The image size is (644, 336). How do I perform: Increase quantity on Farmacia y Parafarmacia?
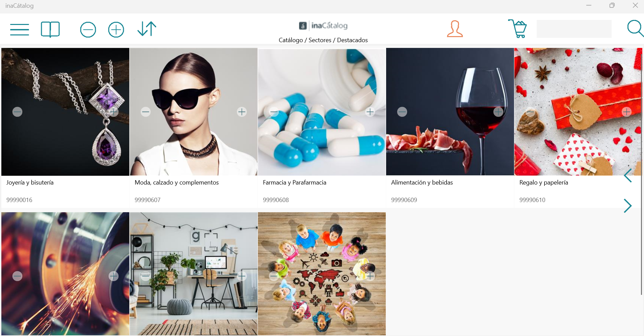(370, 112)
